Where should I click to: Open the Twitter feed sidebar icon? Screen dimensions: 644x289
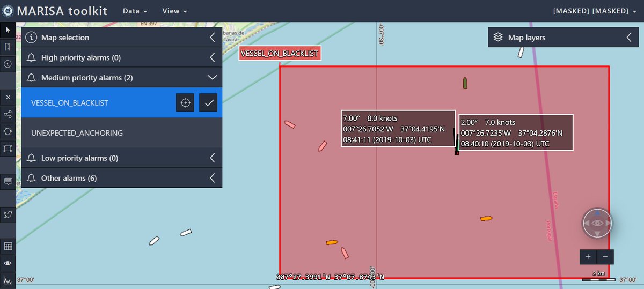click(8, 214)
